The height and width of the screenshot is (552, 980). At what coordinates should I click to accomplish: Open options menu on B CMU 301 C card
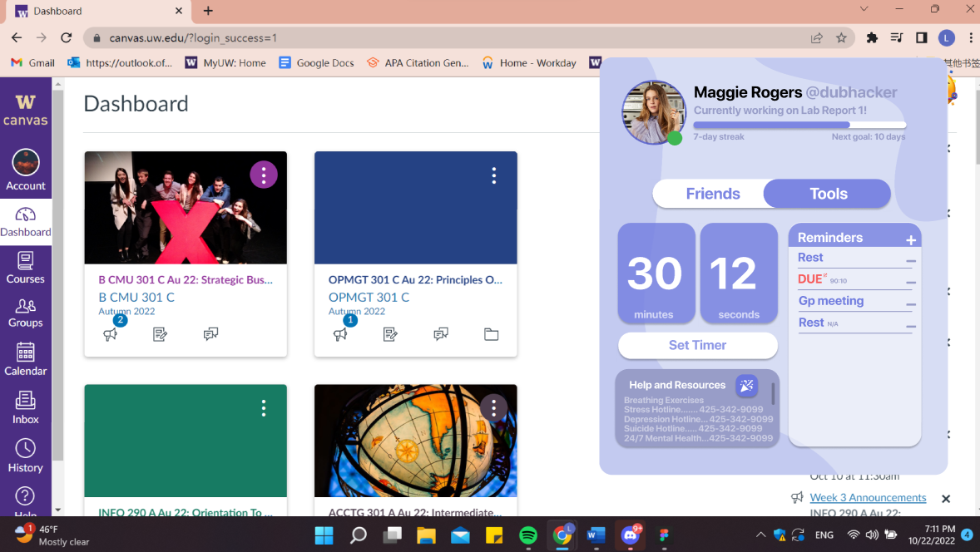pyautogui.click(x=264, y=175)
